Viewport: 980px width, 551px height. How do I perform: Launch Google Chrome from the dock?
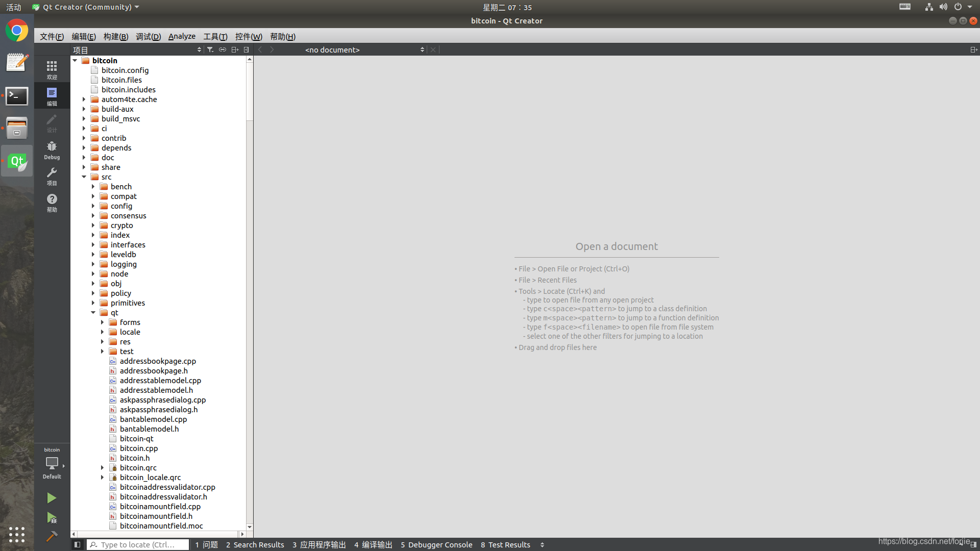point(17,31)
